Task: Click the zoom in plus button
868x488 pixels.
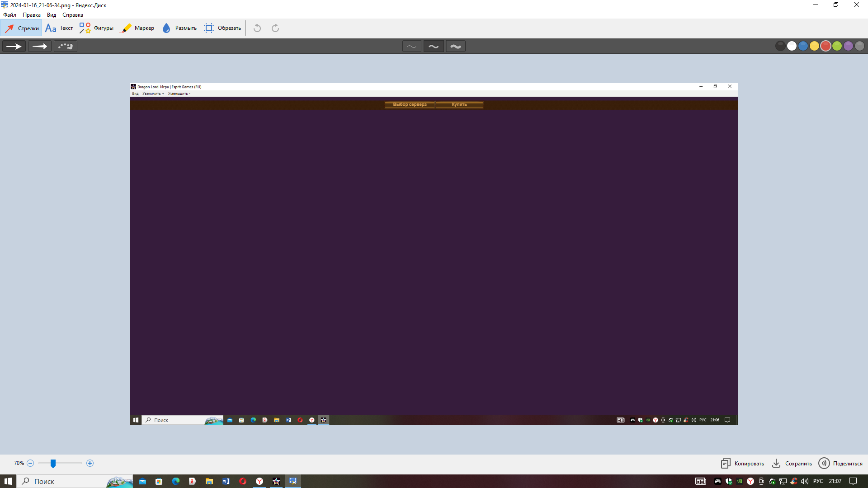Action: (x=90, y=463)
